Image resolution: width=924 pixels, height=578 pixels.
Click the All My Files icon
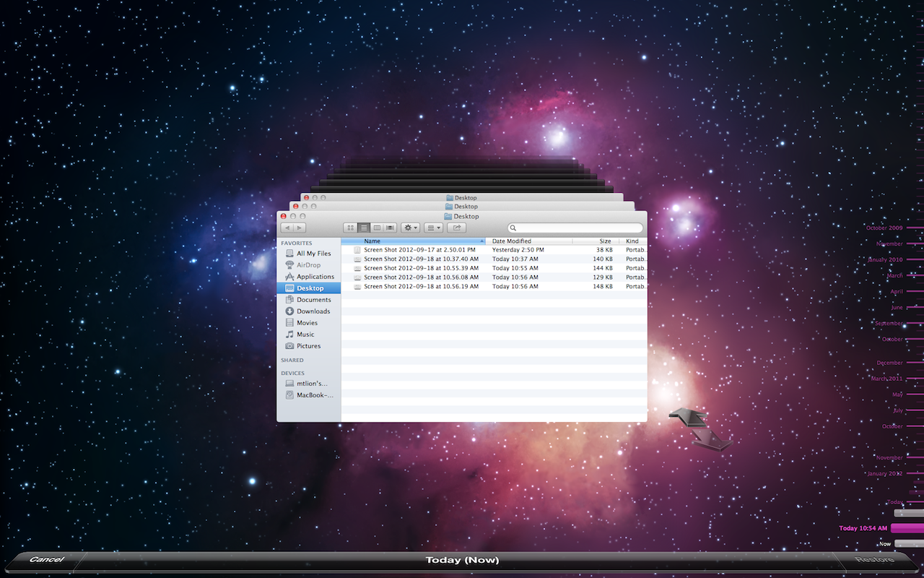click(x=289, y=254)
